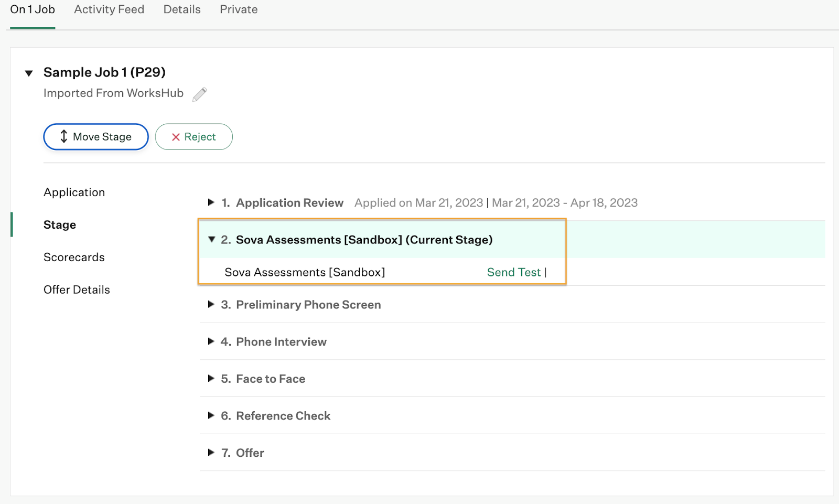The height and width of the screenshot is (504, 839).
Task: Open the Private tab
Action: [239, 9]
